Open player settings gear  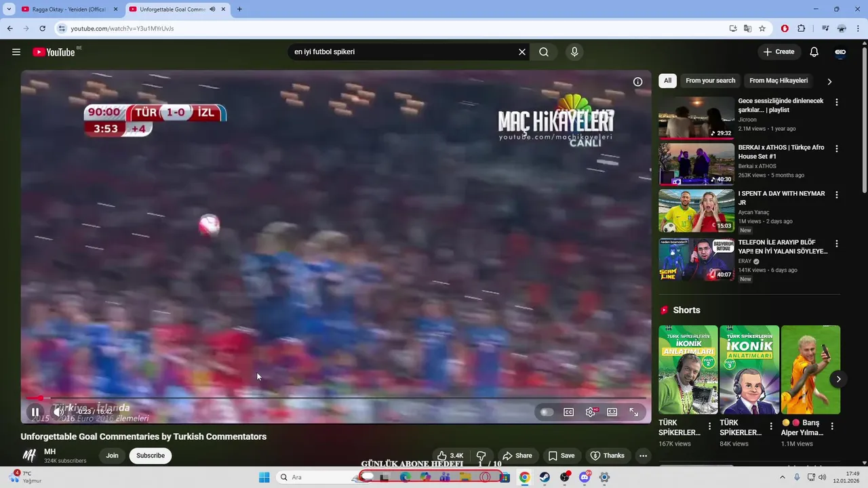(591, 412)
